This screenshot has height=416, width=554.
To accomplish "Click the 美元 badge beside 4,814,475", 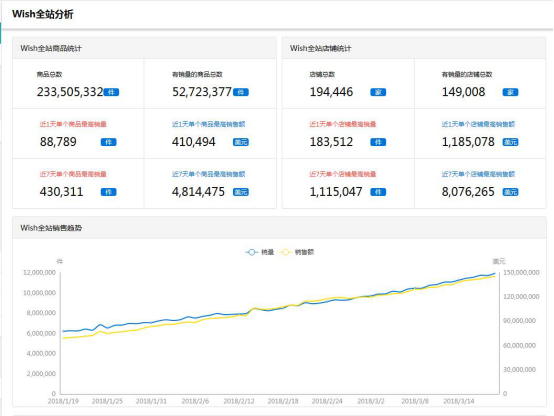I will click(241, 192).
